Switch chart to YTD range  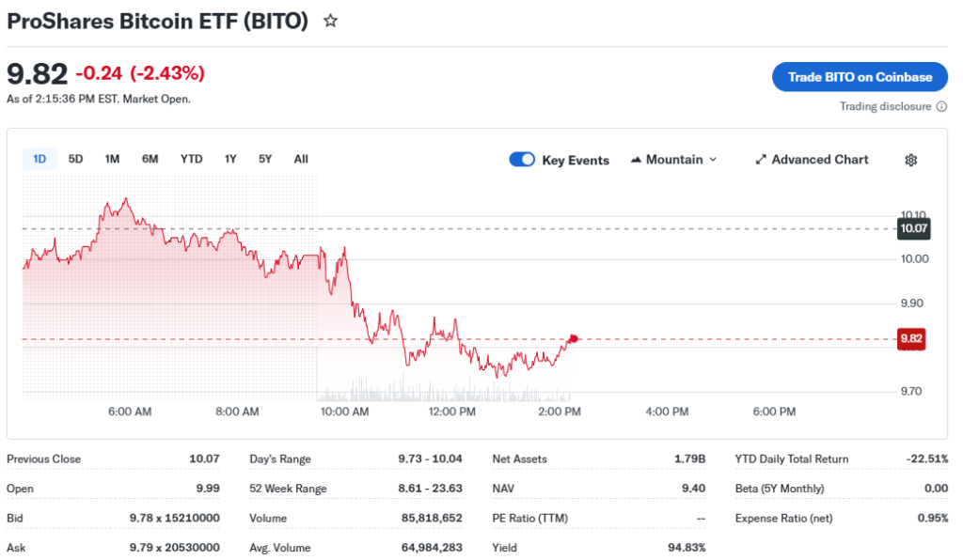tap(191, 159)
